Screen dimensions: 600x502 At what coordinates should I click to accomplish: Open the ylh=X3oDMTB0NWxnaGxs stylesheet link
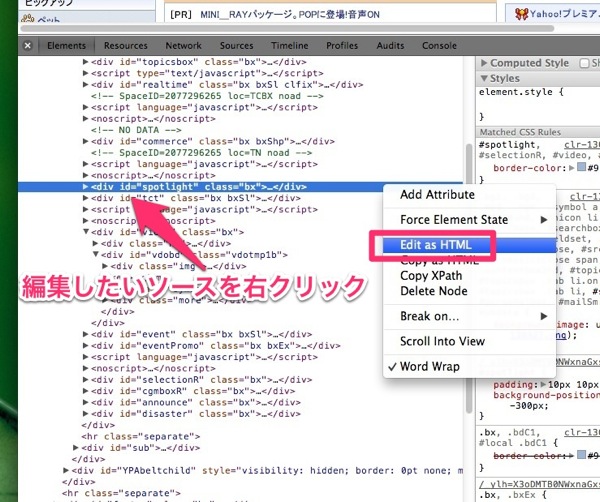point(540,484)
